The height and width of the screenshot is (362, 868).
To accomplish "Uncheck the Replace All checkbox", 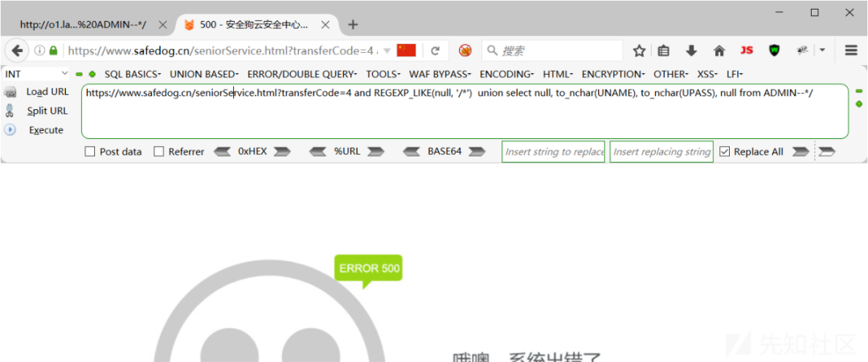I will point(724,152).
